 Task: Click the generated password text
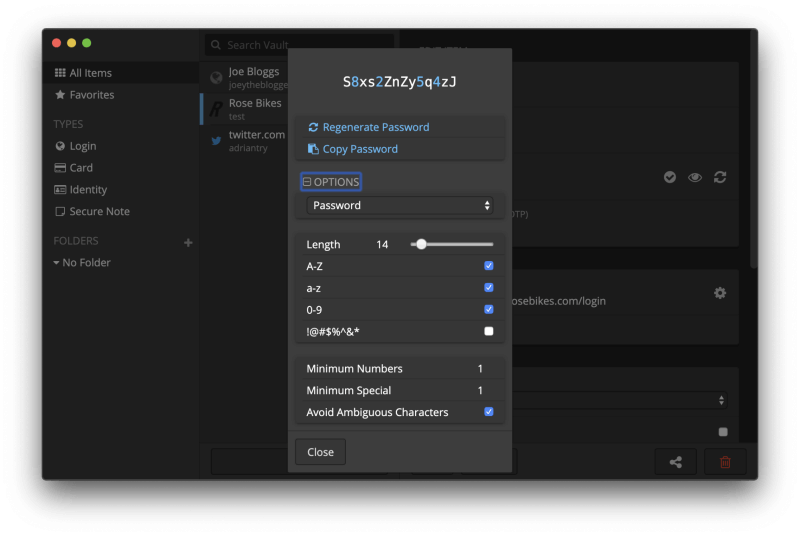point(399,82)
